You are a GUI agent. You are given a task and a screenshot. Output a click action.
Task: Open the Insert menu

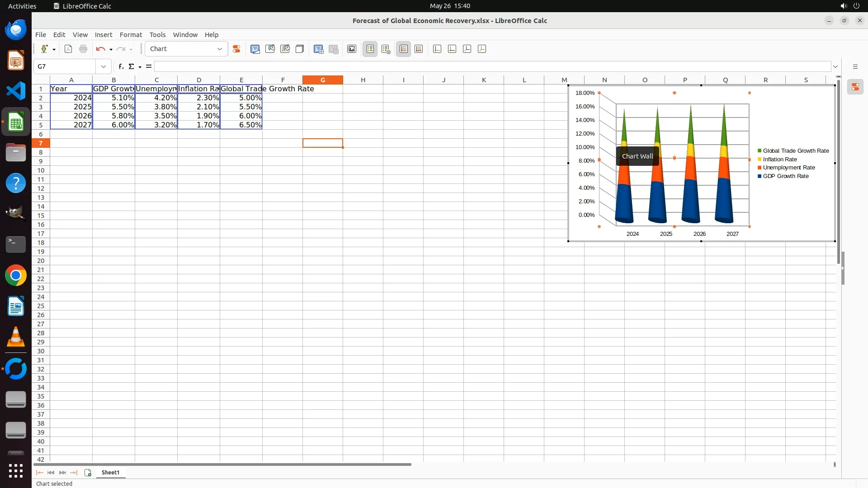point(103,35)
